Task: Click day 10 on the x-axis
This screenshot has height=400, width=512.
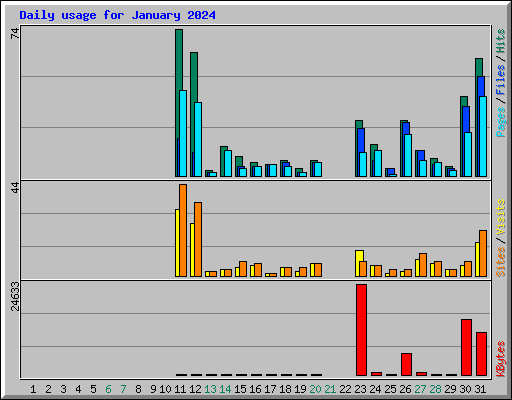Action: [x=165, y=389]
